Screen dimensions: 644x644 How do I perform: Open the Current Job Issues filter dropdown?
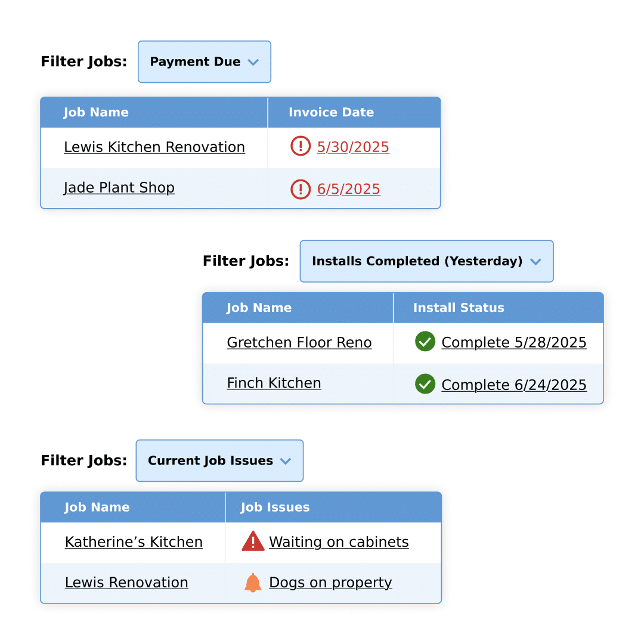coord(219,460)
